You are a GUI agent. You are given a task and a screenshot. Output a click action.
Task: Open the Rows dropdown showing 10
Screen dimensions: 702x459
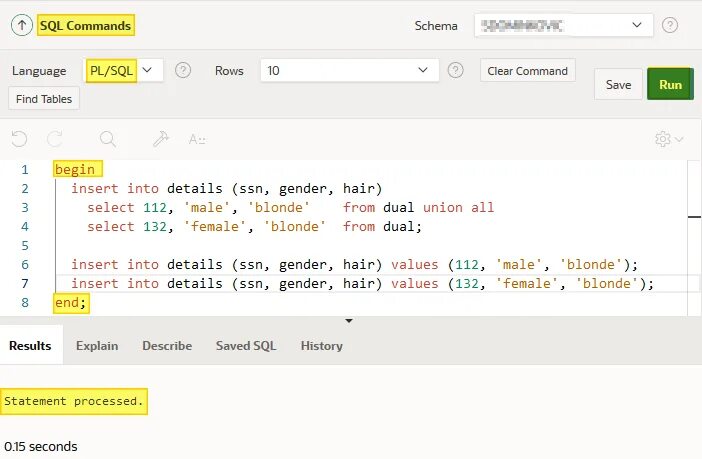pos(349,70)
